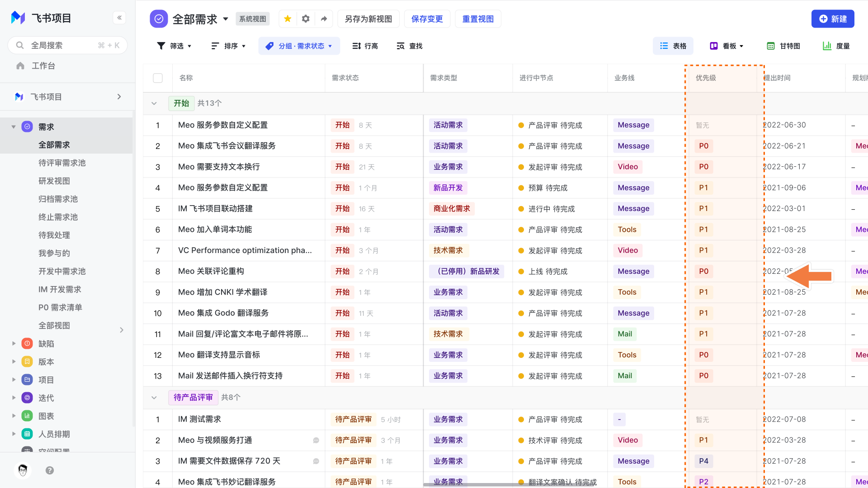
Task: Click P4 priority tag for IM 需要文件数据保存
Action: pyautogui.click(x=704, y=461)
